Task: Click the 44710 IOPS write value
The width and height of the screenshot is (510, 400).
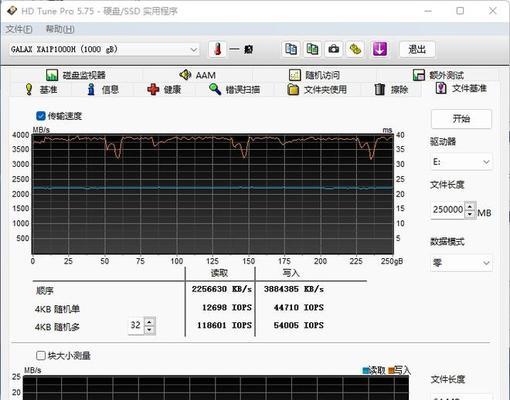Action: 299,307
